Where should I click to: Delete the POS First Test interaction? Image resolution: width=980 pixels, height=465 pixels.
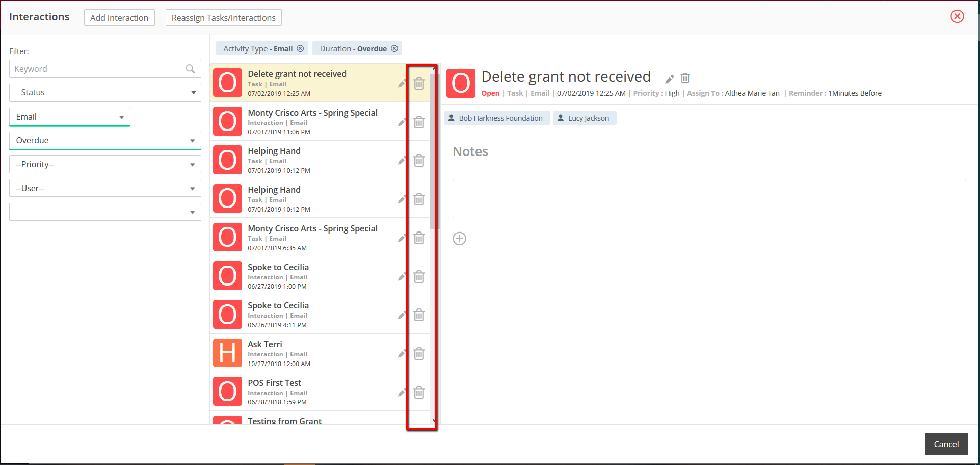click(x=419, y=392)
